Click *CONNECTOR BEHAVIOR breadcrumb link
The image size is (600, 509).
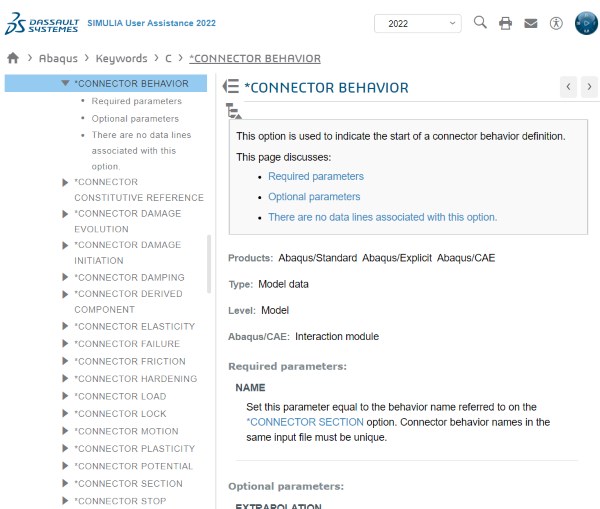[255, 59]
